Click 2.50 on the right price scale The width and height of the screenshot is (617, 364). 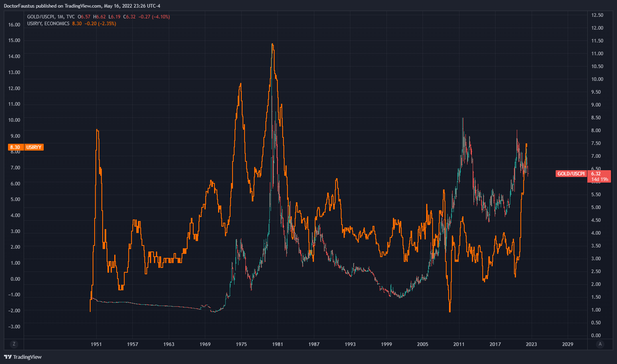596,271
